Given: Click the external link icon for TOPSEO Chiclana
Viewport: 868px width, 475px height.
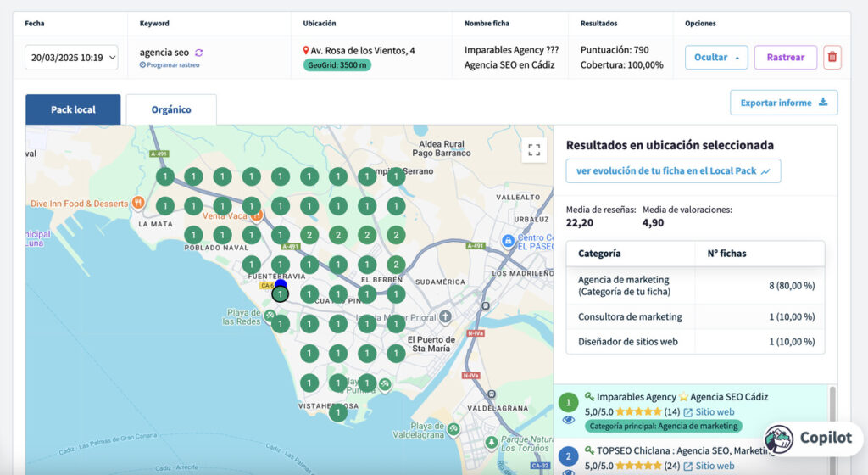Looking at the screenshot, I should click(688, 467).
